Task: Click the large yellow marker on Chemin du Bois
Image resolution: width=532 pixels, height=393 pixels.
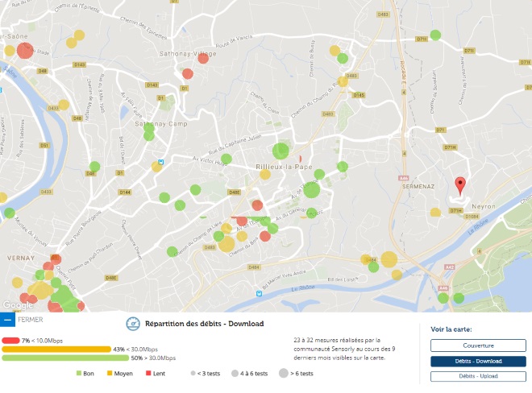Action: pyautogui.click(x=227, y=244)
